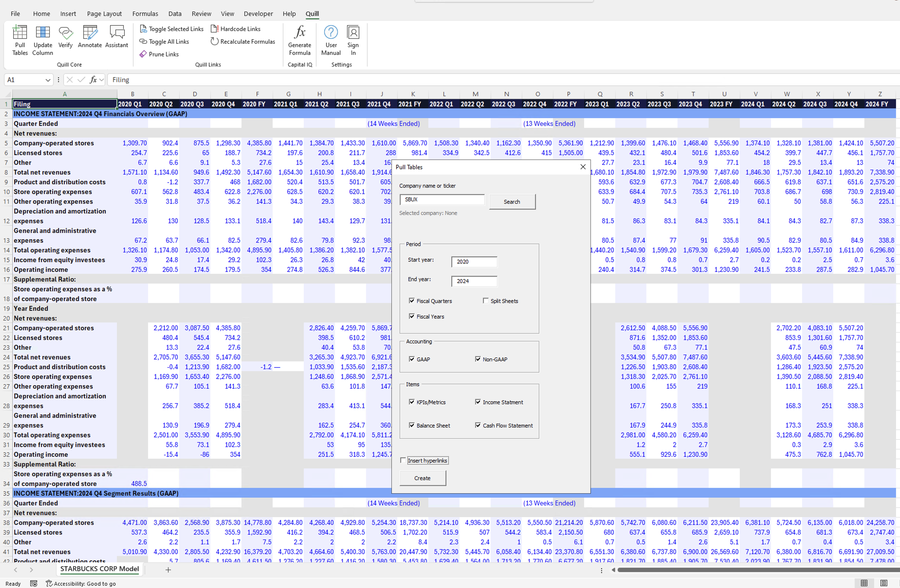Click the macro recording status icon
900x588 pixels.
pyautogui.click(x=34, y=583)
